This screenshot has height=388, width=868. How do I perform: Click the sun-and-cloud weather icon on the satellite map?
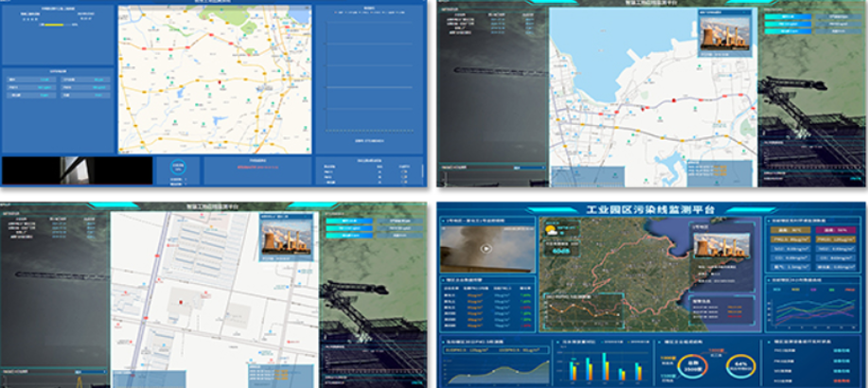552,229
